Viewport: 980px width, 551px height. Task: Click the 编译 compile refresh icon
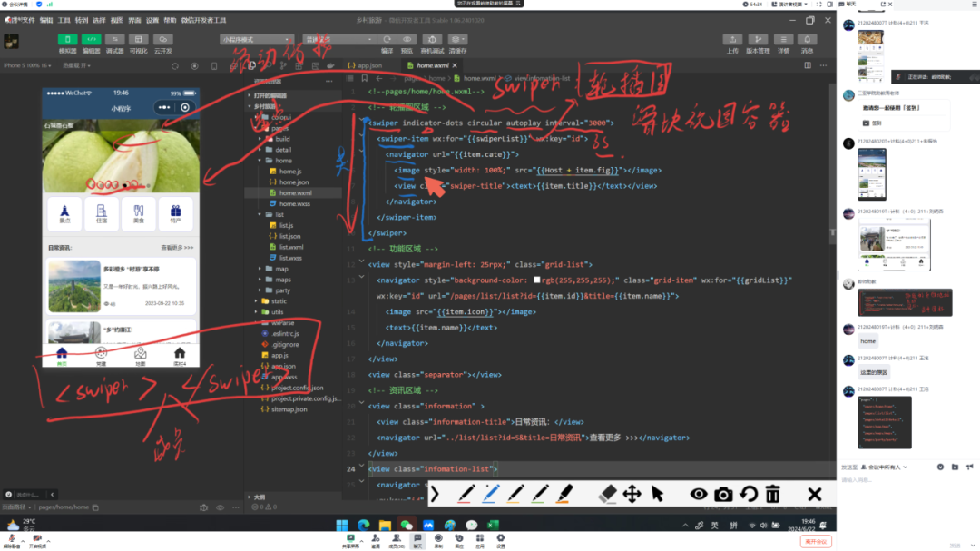click(x=387, y=39)
